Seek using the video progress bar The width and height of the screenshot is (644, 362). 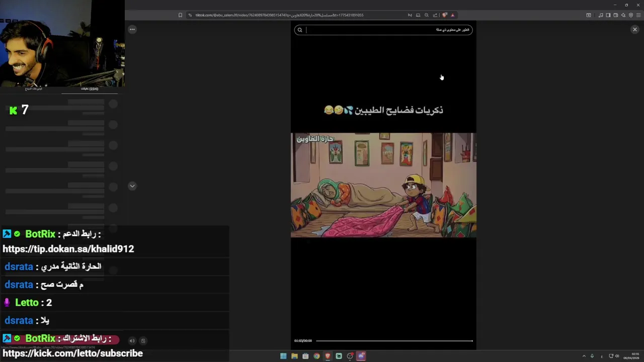point(394,341)
